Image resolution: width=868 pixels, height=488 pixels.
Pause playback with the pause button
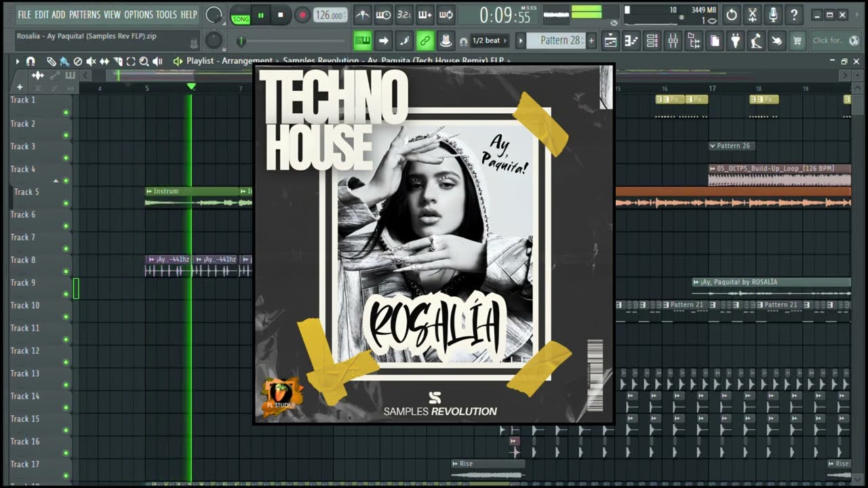(x=260, y=15)
